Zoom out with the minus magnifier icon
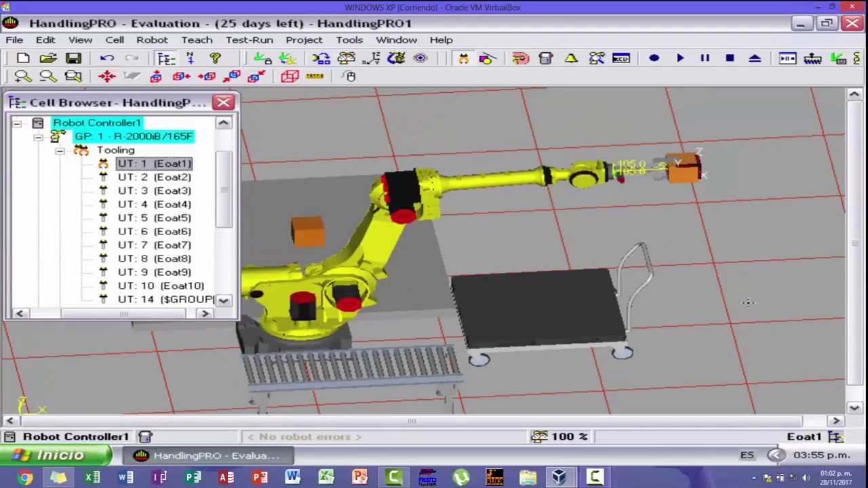 [47, 76]
